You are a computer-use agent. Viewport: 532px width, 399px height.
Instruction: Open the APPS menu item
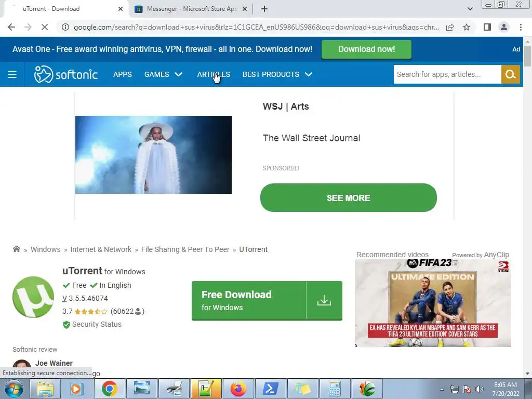pyautogui.click(x=123, y=74)
